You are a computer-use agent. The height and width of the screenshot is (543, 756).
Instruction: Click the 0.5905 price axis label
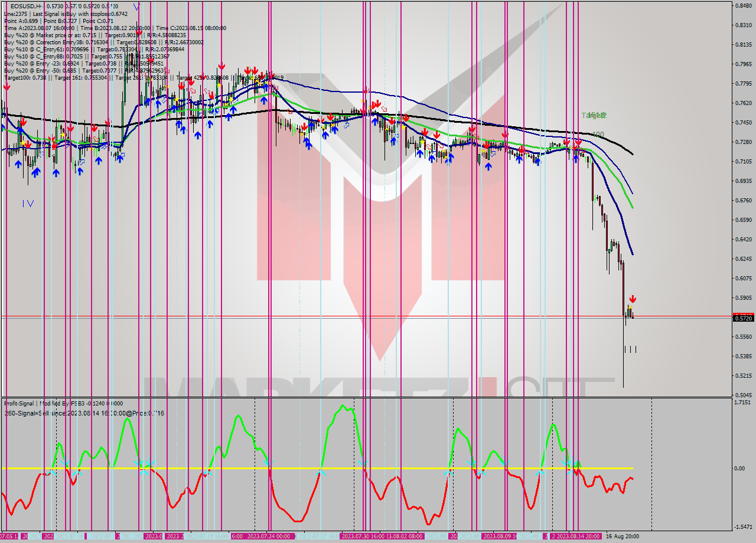tap(744, 298)
